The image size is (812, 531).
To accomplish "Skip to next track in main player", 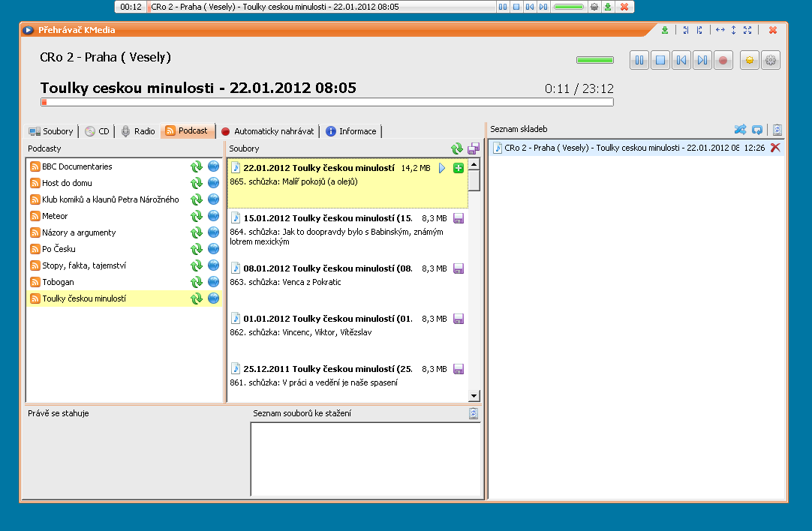I will 702,61.
